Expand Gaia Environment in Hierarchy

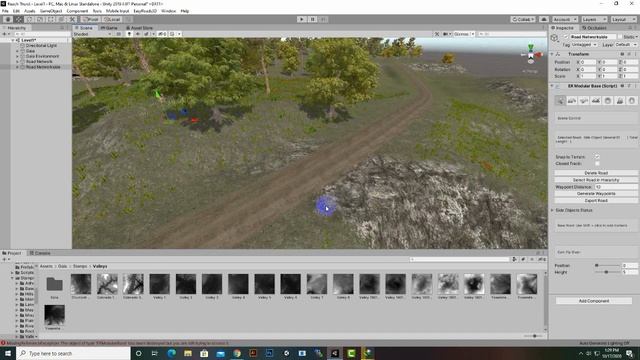click(x=18, y=56)
